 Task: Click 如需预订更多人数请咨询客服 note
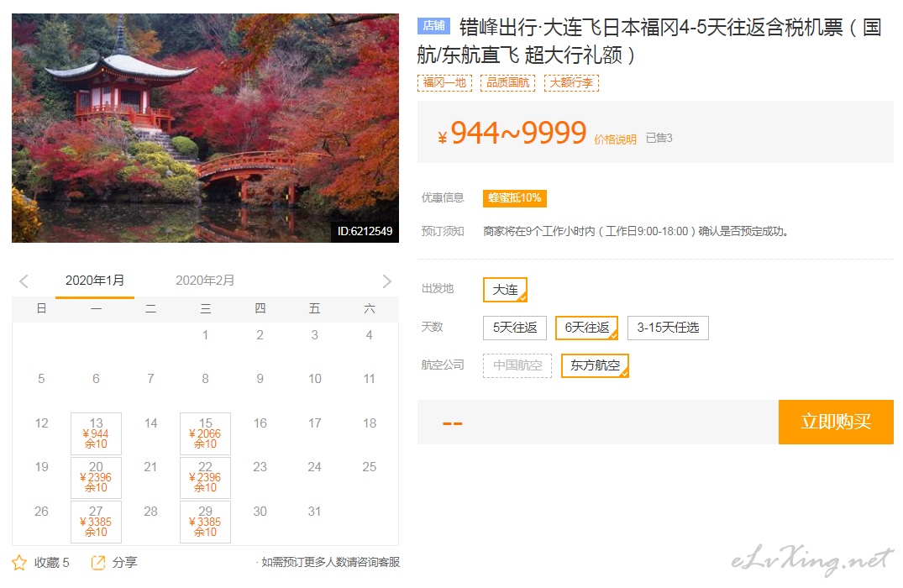330,563
